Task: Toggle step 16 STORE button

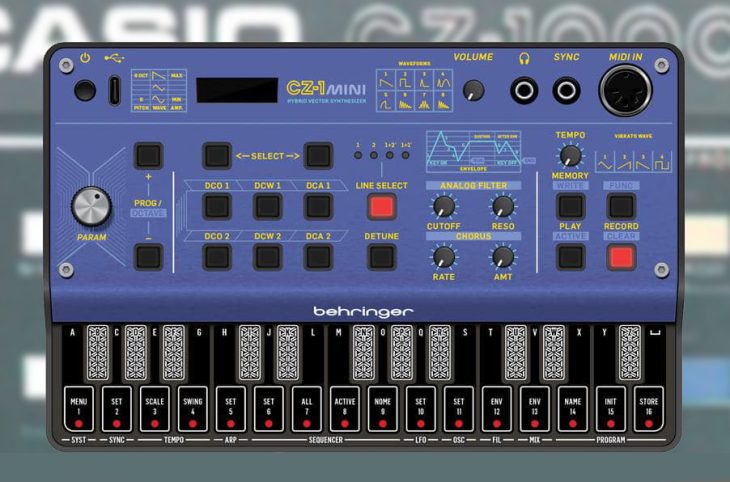Action: click(x=649, y=408)
